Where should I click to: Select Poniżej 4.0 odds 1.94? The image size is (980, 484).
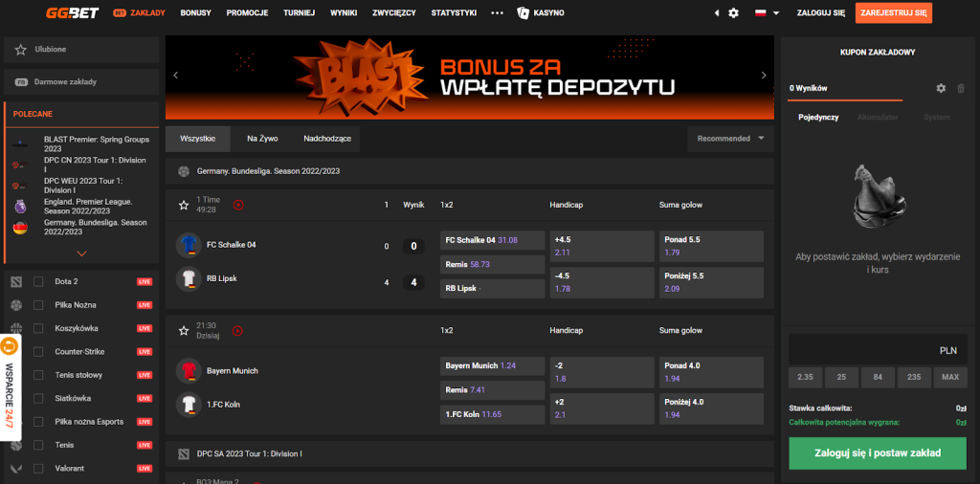click(x=711, y=408)
